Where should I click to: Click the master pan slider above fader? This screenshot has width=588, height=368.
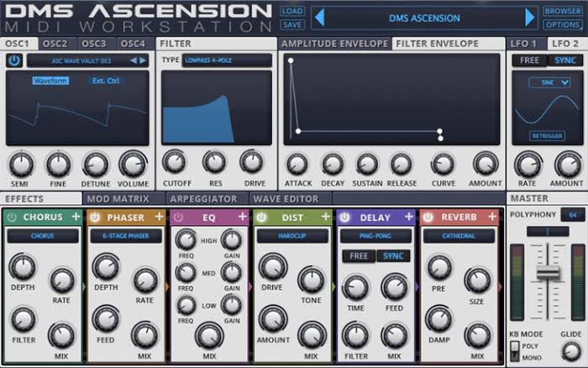(548, 231)
